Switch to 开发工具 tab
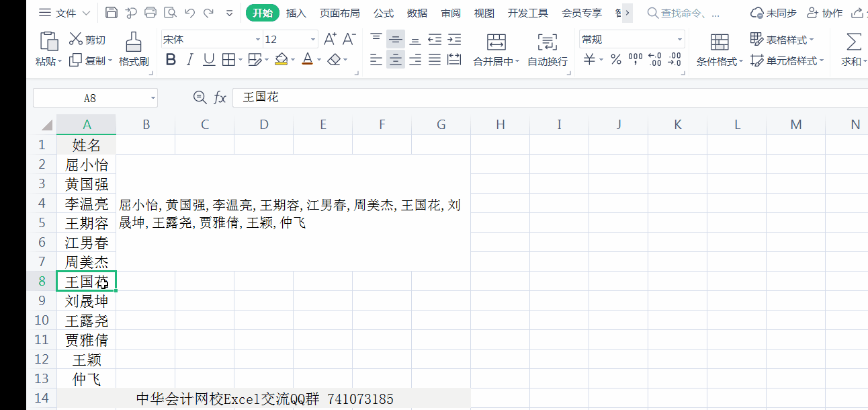This screenshot has width=868, height=410. [x=528, y=13]
